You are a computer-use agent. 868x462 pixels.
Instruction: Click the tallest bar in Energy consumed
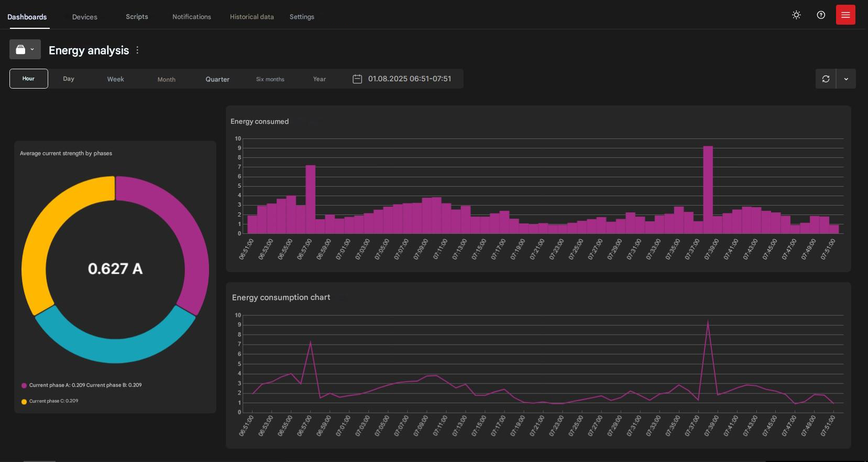coord(708,189)
